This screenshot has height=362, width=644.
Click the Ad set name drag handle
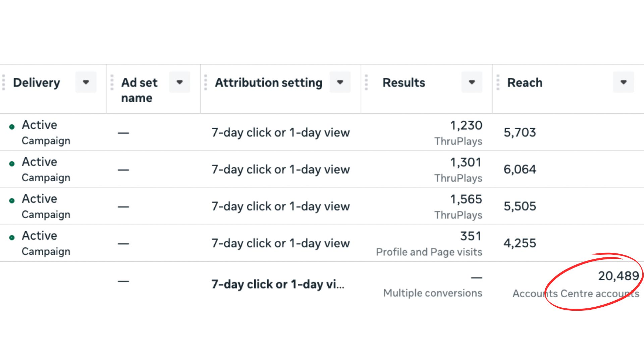112,82
